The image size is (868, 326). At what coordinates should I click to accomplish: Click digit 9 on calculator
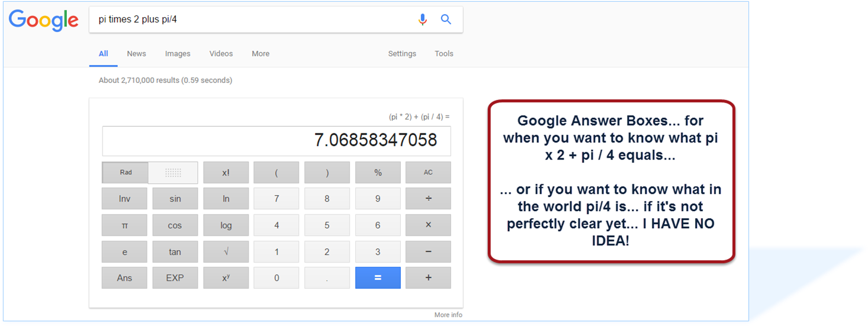(378, 199)
